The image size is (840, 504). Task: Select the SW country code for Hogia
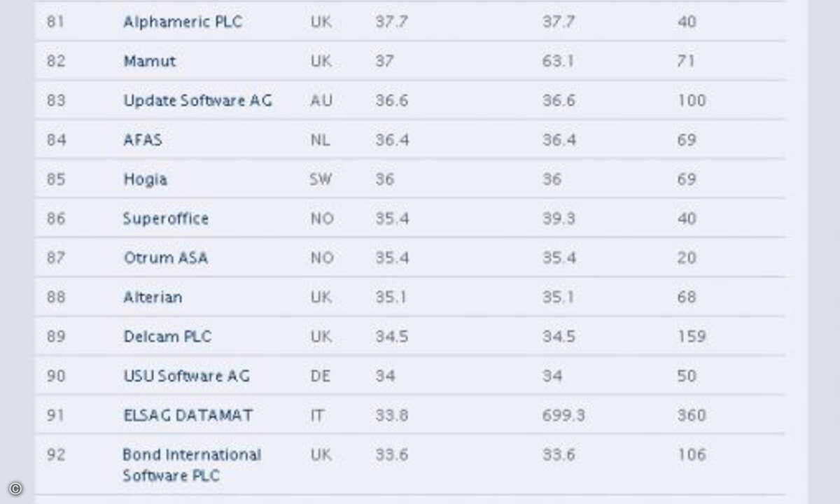[321, 179]
